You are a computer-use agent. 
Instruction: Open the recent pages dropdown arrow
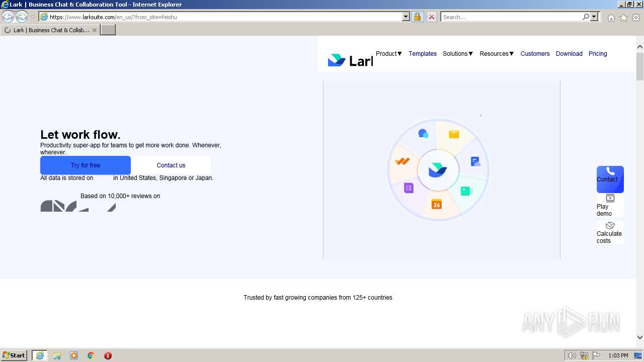33,17
